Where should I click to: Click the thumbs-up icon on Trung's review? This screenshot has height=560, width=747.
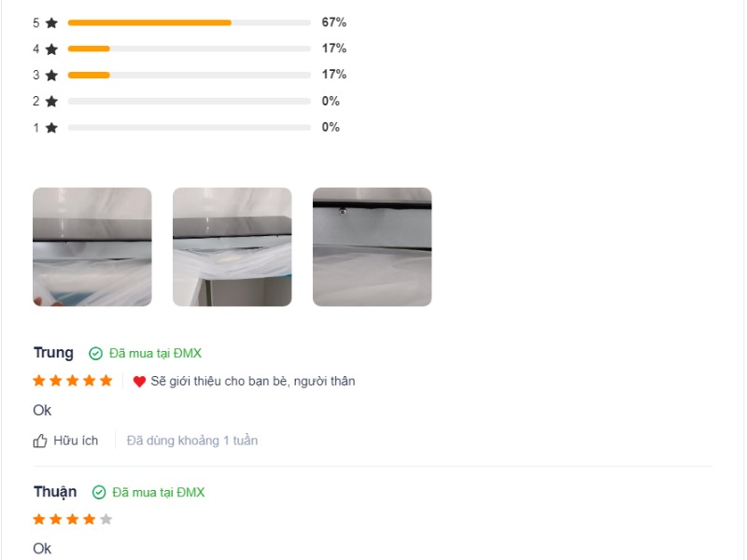(40, 441)
